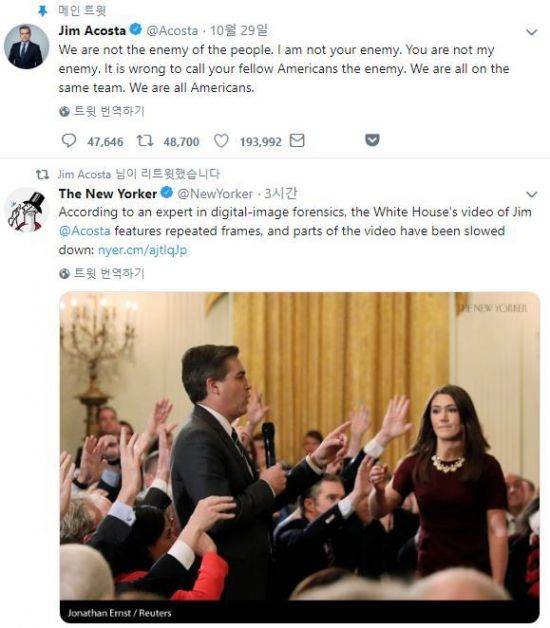Open The New Yorker avatar

26,209
